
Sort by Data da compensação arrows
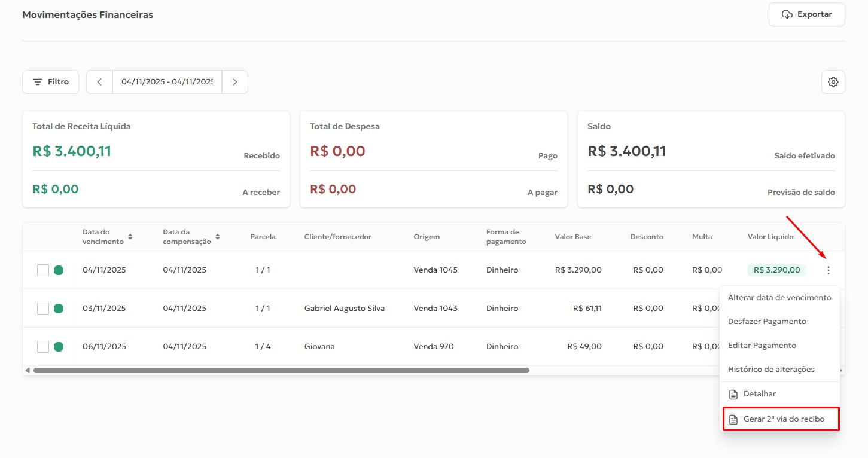pyautogui.click(x=218, y=237)
